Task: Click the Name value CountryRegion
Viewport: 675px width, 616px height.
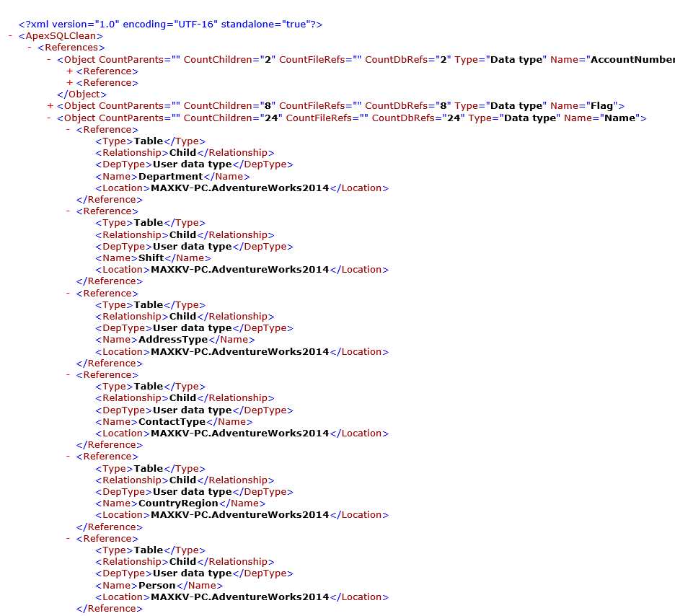Action: pos(178,503)
